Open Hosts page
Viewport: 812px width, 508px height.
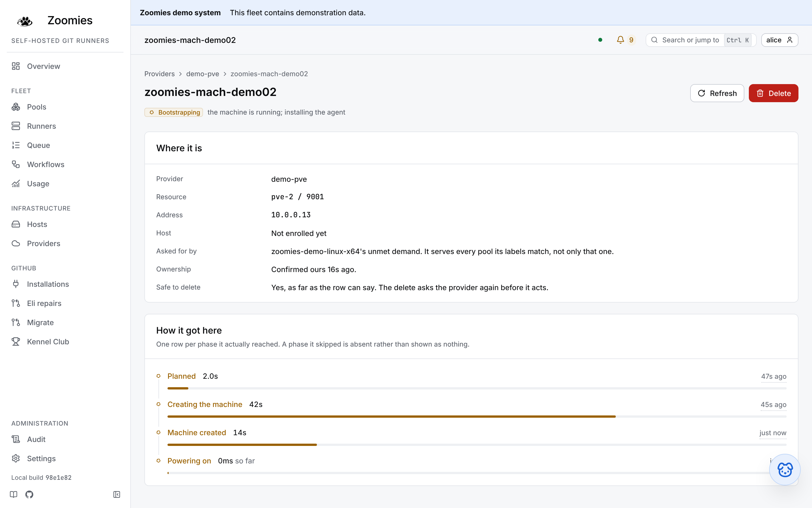click(x=65, y=224)
